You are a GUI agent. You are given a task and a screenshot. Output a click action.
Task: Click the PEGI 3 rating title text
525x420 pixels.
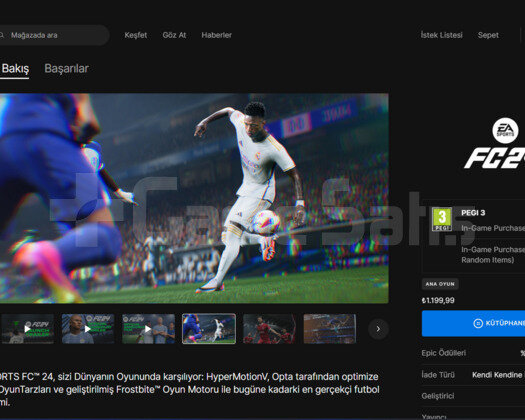pos(473,213)
